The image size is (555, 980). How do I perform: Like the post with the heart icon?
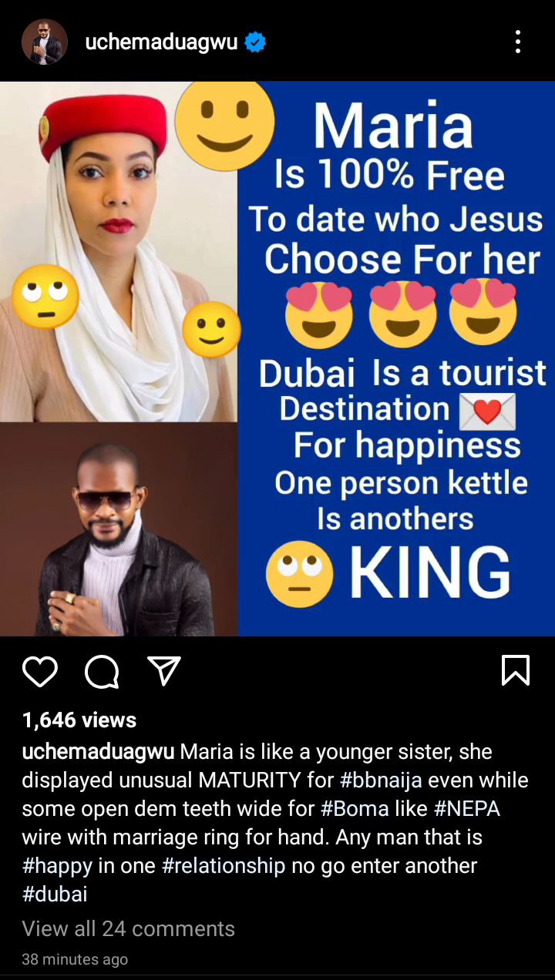(x=40, y=672)
